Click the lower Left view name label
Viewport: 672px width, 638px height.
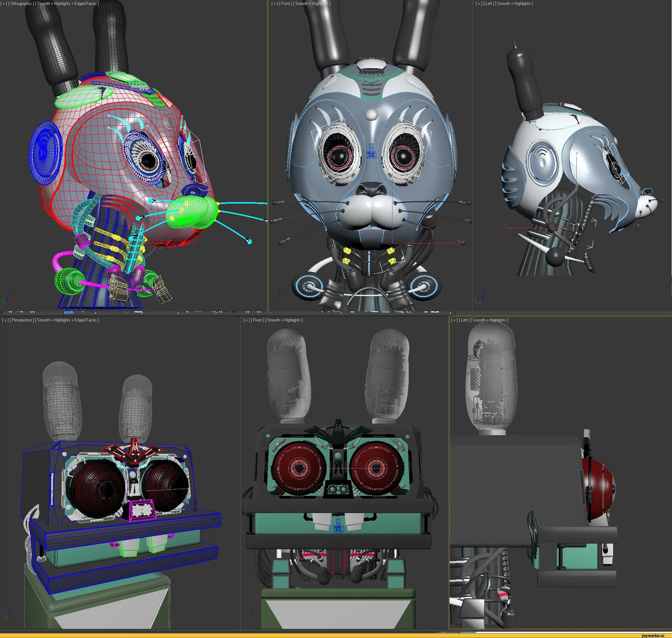click(464, 320)
